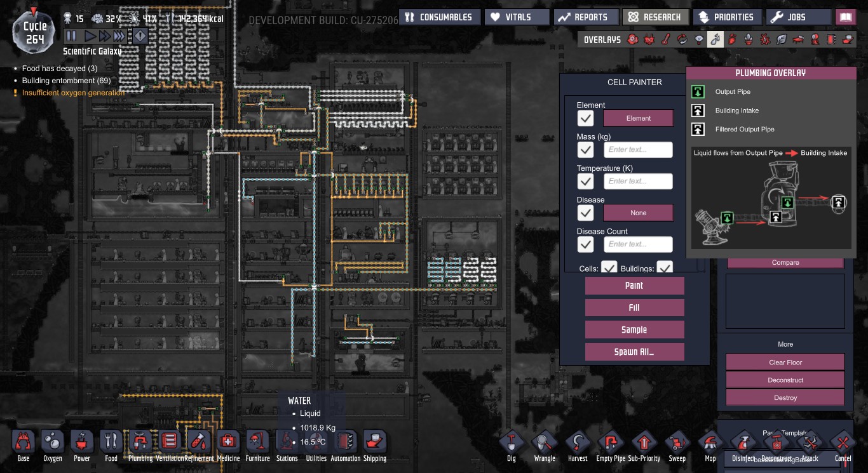868x473 pixels.
Task: Show the Ventilation gas pipe overlay
Action: coord(732,39)
